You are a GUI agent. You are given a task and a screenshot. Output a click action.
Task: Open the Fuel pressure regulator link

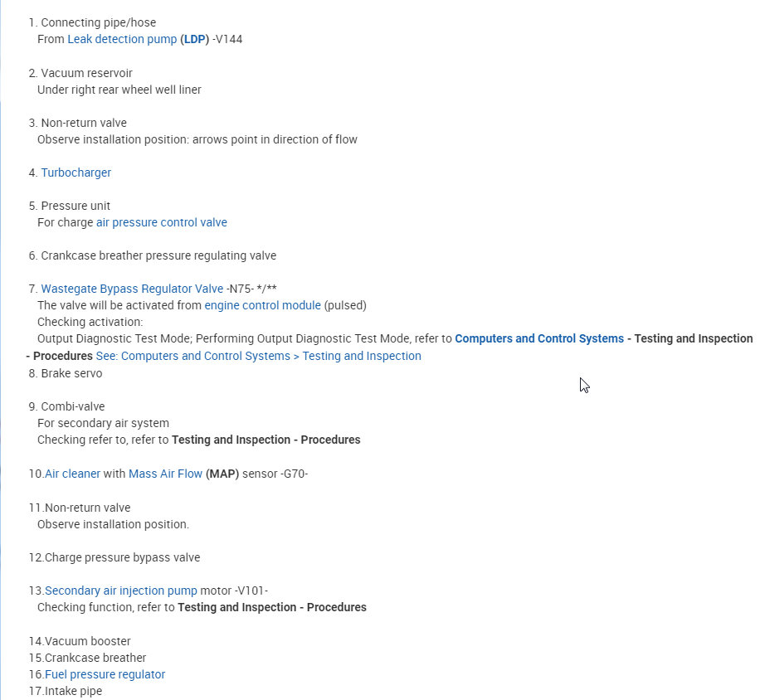point(105,674)
